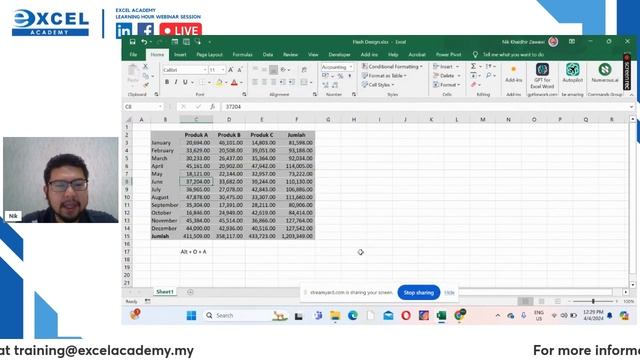Open the Windows Start button
The width and height of the screenshot is (640, 360).
[191, 315]
